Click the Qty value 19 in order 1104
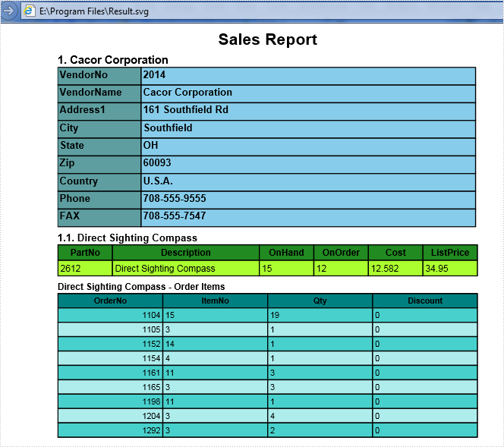Screen dimensions: 504x447 320,315
